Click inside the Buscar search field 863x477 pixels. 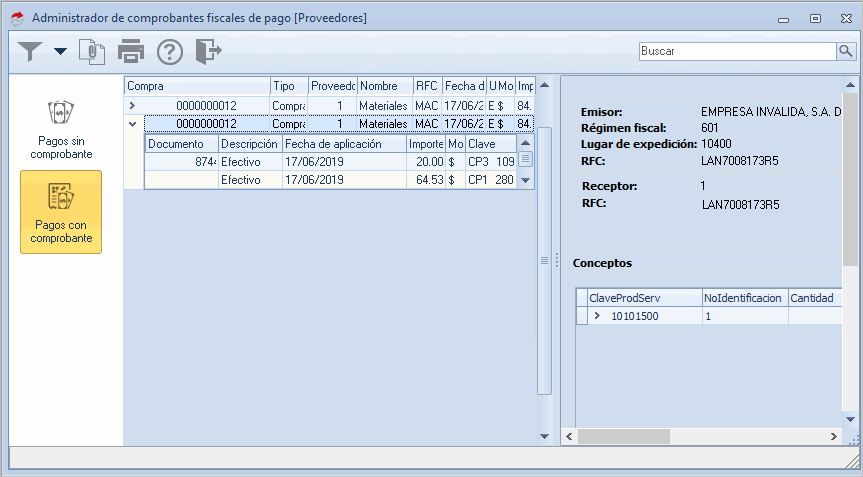point(738,51)
